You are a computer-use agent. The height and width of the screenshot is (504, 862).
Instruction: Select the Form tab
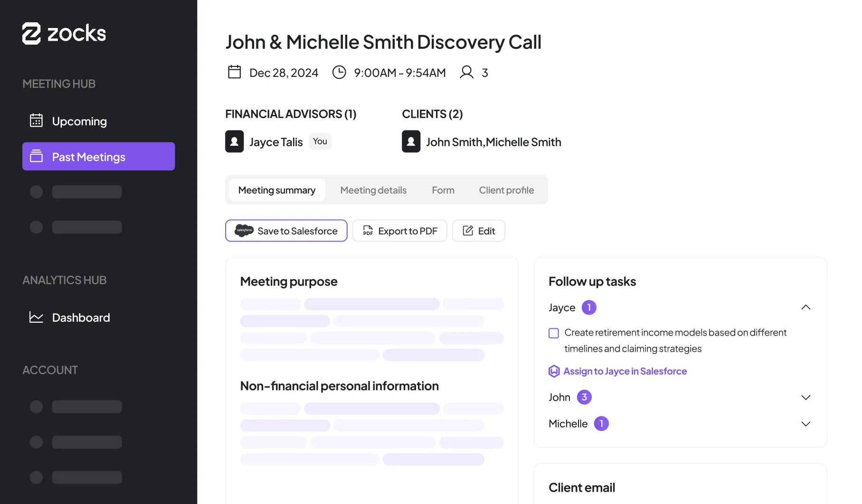(443, 190)
